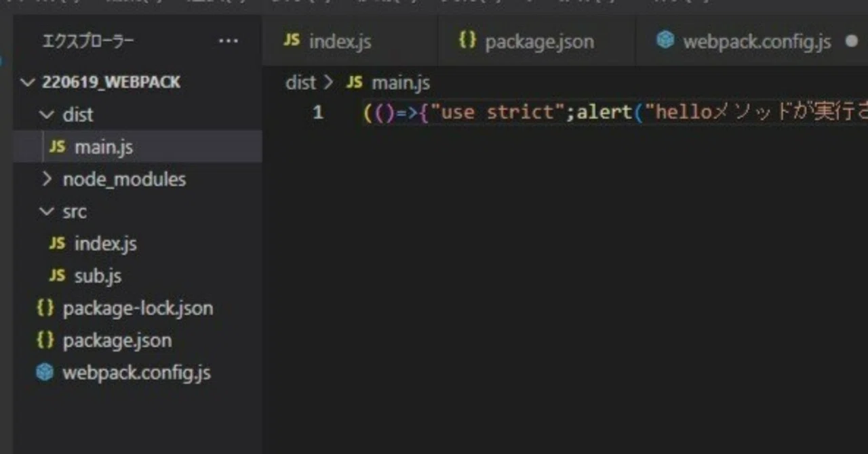Open the Explorer more actions ellipsis
Viewport: 868px width, 454px height.
pos(228,41)
